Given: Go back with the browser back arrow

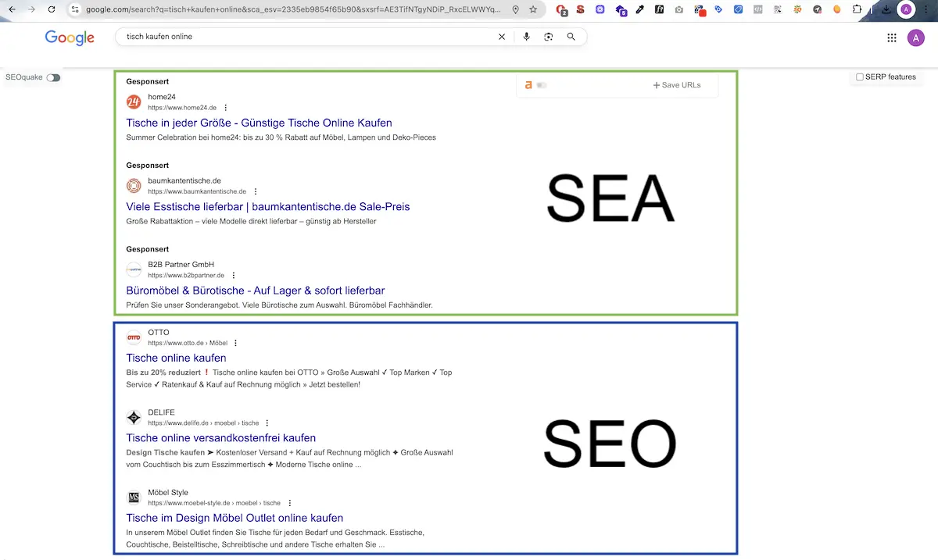Looking at the screenshot, I should coord(11,9).
